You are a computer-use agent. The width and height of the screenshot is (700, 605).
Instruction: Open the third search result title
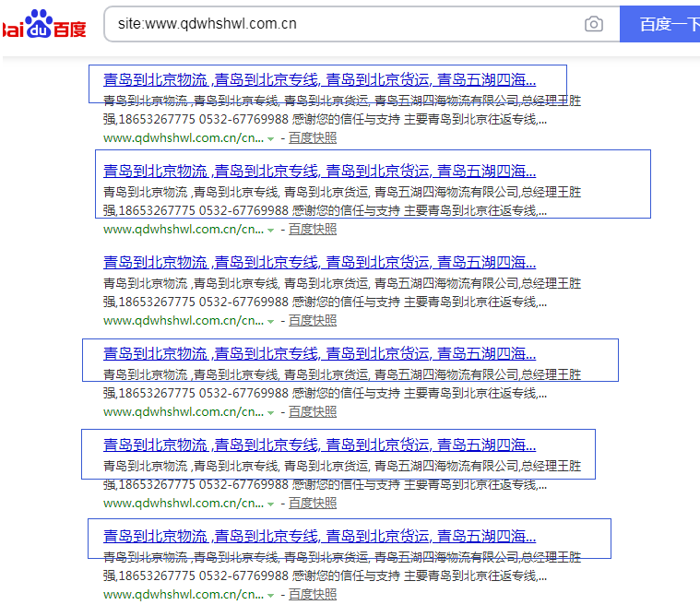point(319,263)
